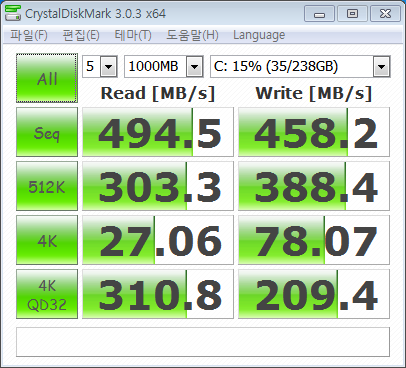Viewport: 406px width, 368px height.
Task: Minimize the CrystalDiskMark window
Action: [319, 14]
